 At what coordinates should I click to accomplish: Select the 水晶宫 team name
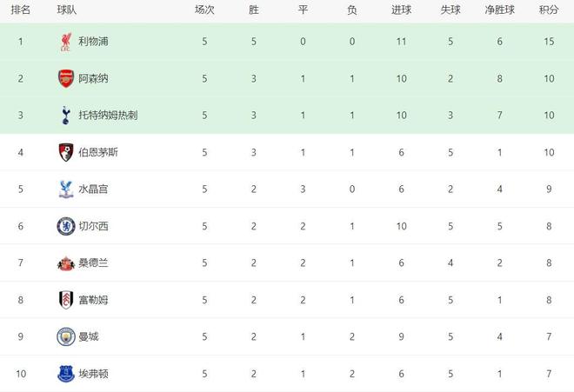(93, 189)
